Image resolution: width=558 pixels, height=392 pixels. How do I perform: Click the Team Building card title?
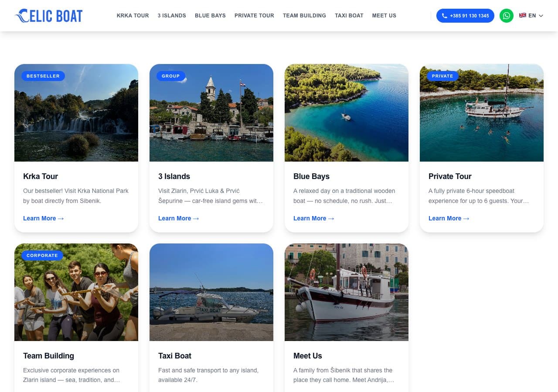pos(48,356)
